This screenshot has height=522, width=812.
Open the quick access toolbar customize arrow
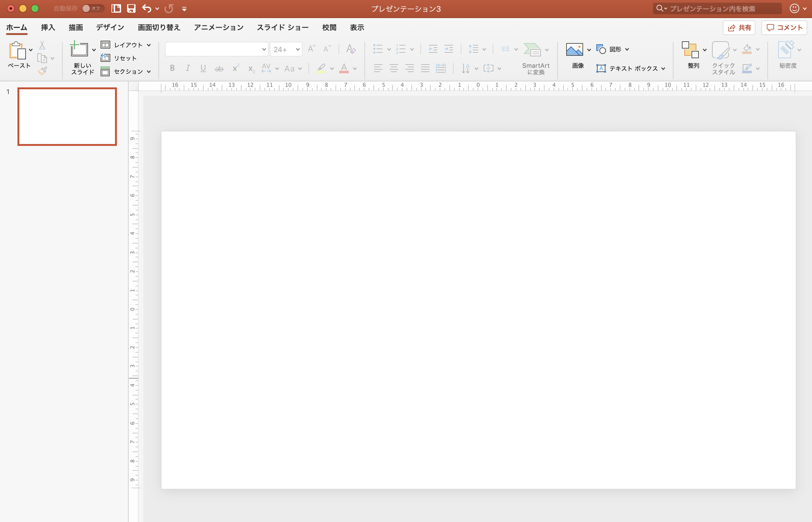tap(184, 9)
